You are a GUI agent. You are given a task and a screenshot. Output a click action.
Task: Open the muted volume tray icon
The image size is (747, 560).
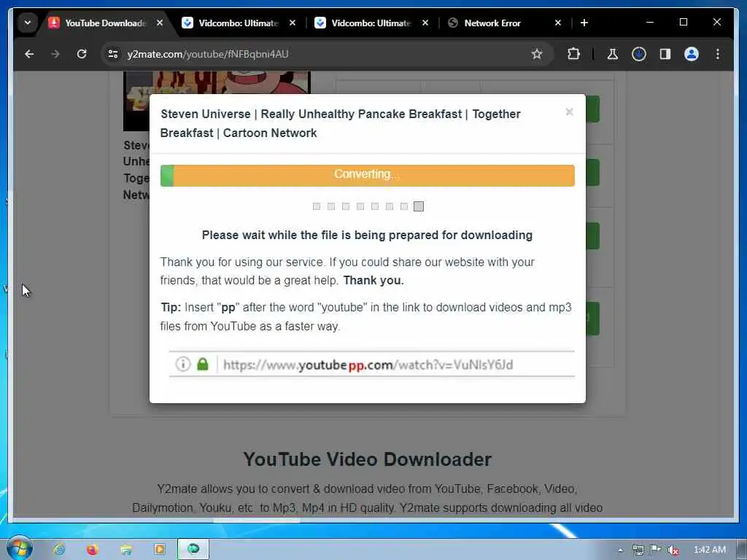click(673, 550)
